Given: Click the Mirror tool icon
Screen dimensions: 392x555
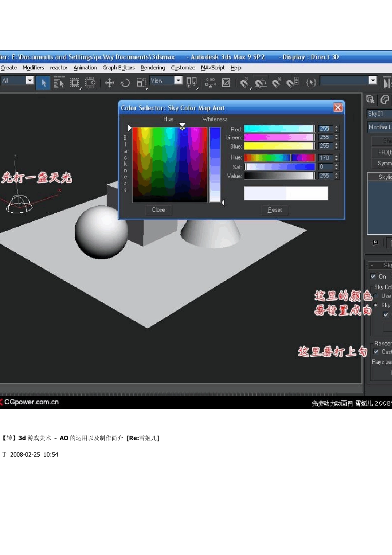Looking at the screenshot, I should tap(387, 83).
